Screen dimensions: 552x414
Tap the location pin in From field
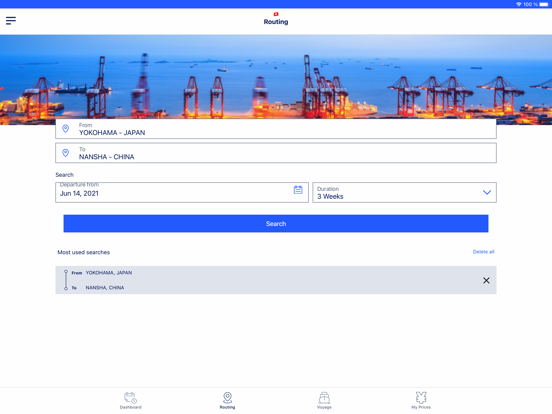click(x=65, y=129)
